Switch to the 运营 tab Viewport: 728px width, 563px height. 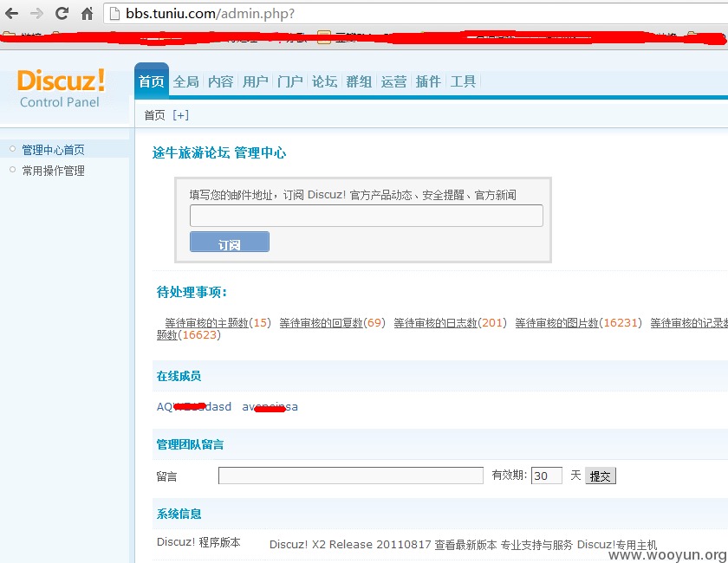[393, 81]
